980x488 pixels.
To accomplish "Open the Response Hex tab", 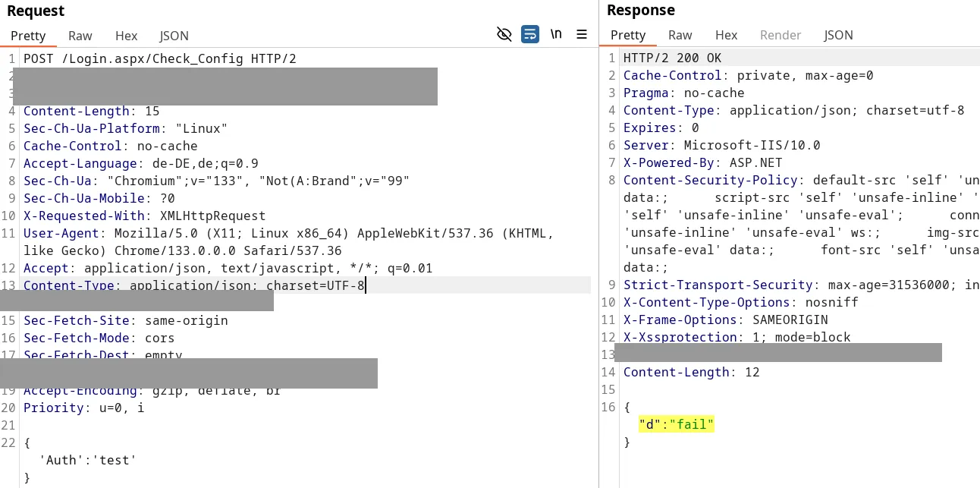I will [726, 35].
